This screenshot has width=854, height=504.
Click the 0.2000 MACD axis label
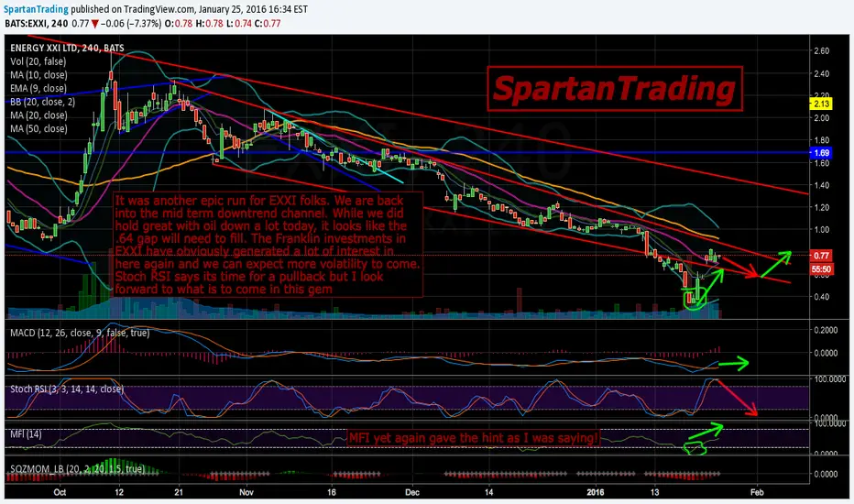(826, 330)
